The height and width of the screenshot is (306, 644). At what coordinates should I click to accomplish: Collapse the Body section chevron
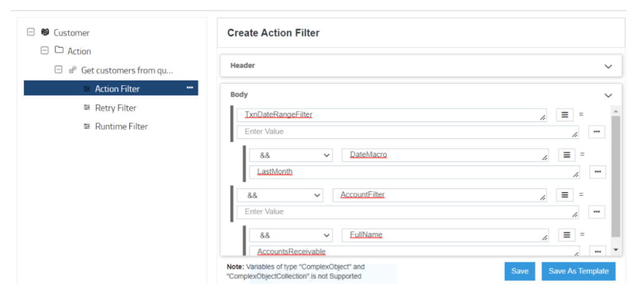point(608,95)
